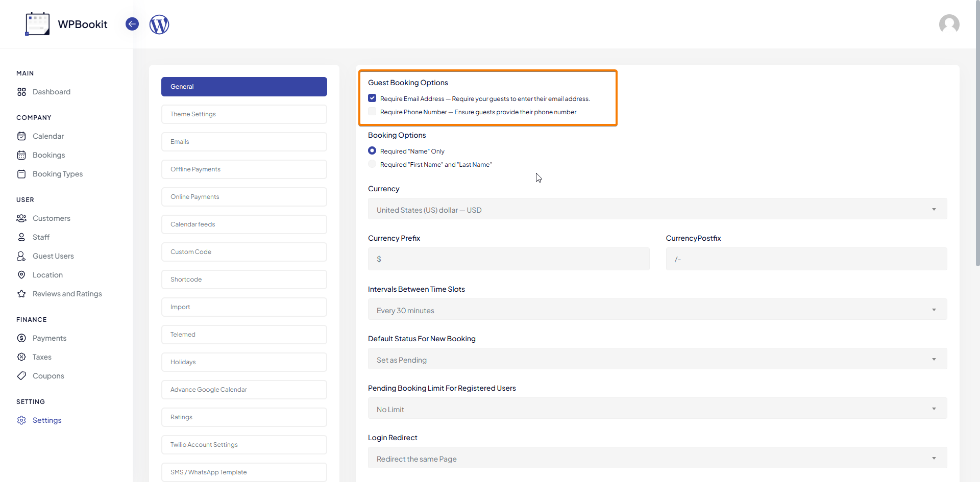Open the Shortcode tab
This screenshot has height=482, width=980.
coord(244,280)
